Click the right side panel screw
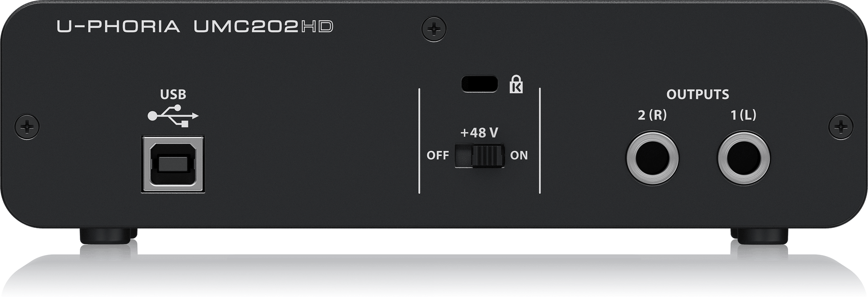This screenshot has width=868, height=298. pyautogui.click(x=841, y=127)
